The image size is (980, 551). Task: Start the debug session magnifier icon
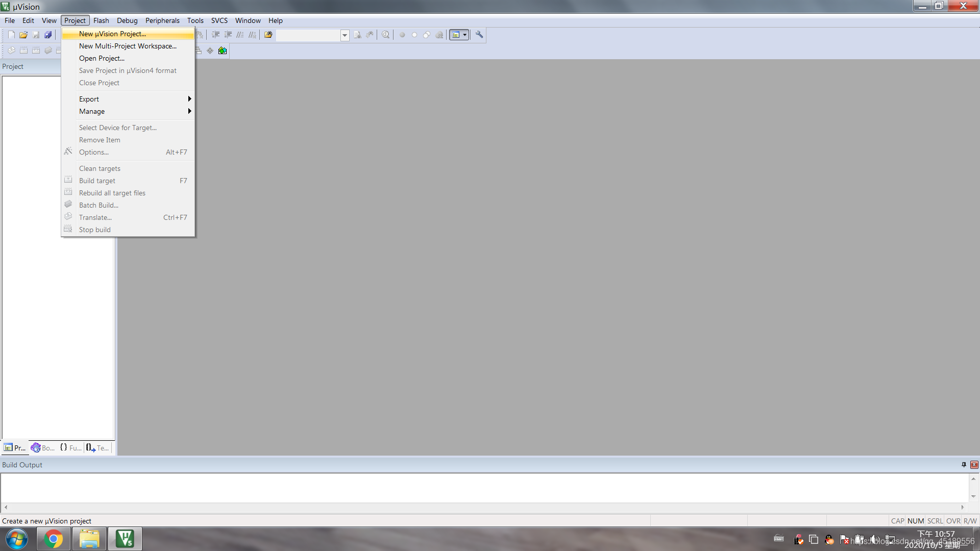click(x=386, y=35)
